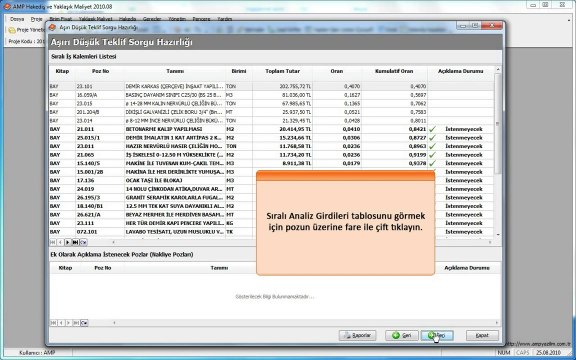This screenshot has width=576, height=360.
Task: Select row 201.204/B DİKİŞLİ GALVANİZLİ ÇELİK BORU
Action: tap(271, 112)
